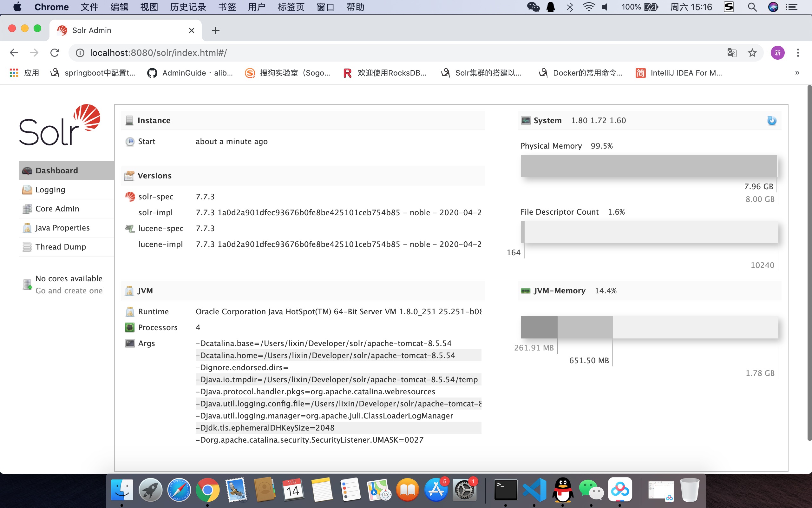Expand hidden bookmarks with chevron
Image resolution: width=812 pixels, height=508 pixels.
(797, 73)
